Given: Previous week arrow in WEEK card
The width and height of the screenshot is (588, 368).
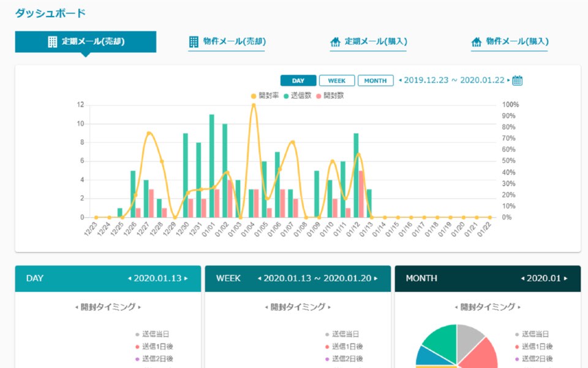Looking at the screenshot, I should [x=260, y=278].
